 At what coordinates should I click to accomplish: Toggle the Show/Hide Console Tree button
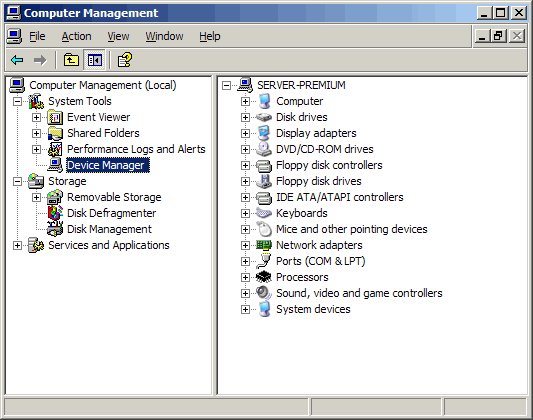click(94, 60)
